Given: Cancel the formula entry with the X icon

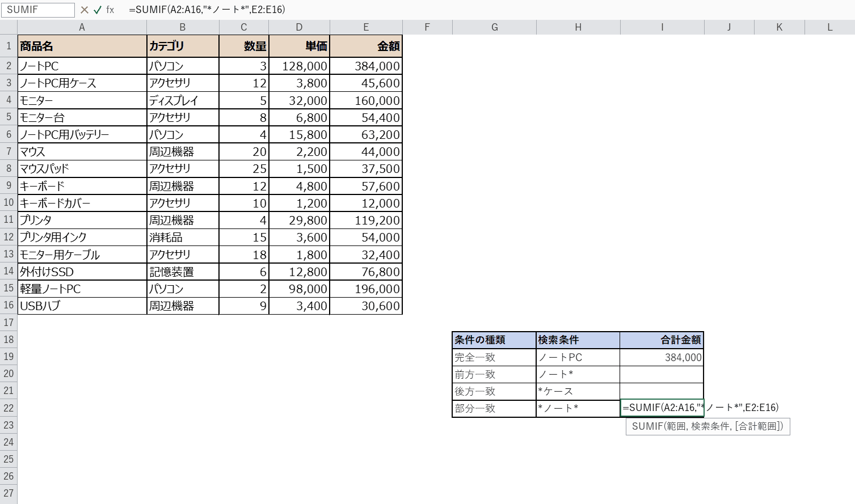Looking at the screenshot, I should click(85, 10).
